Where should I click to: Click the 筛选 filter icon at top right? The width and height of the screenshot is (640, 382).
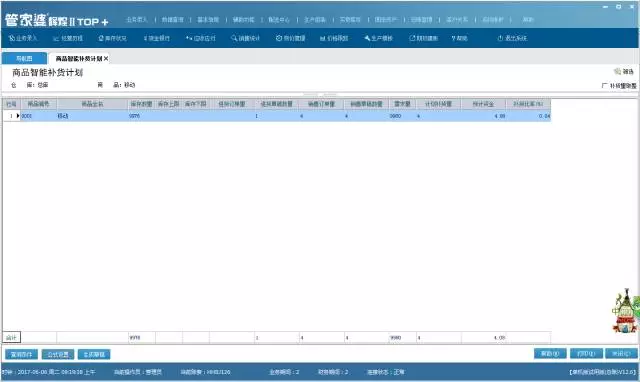point(624,71)
